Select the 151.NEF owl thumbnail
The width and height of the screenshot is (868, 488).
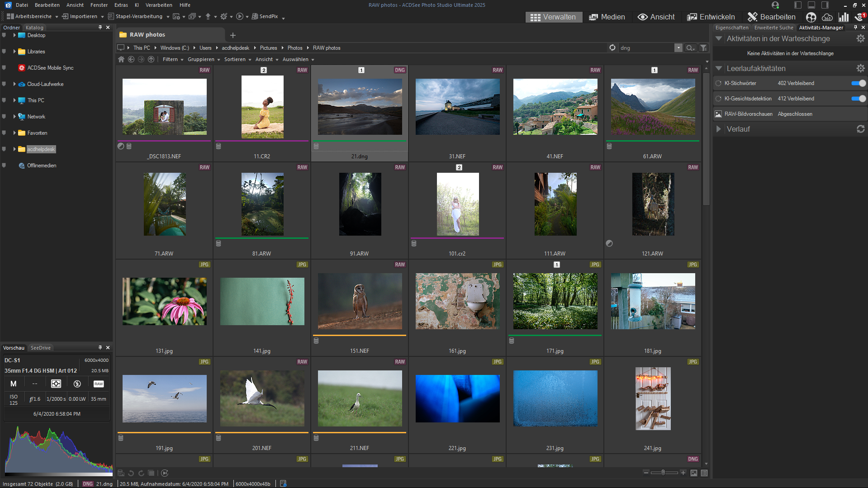pos(360,301)
